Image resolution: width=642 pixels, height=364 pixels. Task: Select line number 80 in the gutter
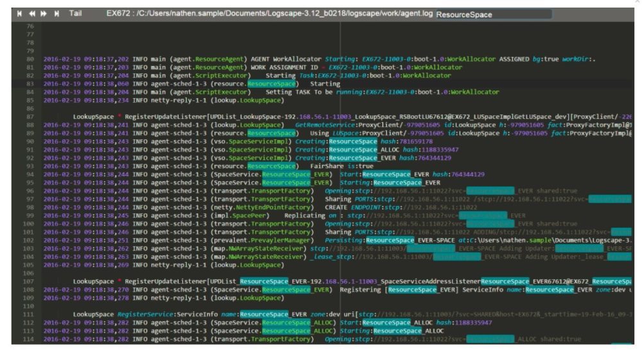(30, 59)
